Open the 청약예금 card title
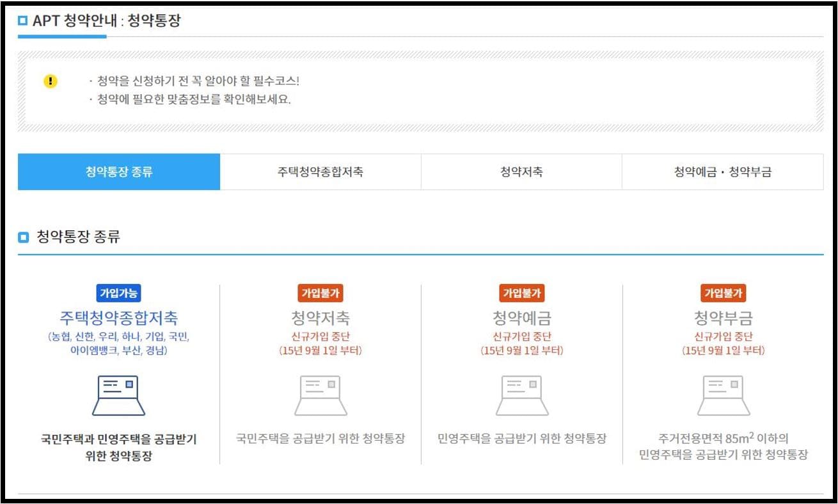The height and width of the screenshot is (504, 838). (x=522, y=318)
